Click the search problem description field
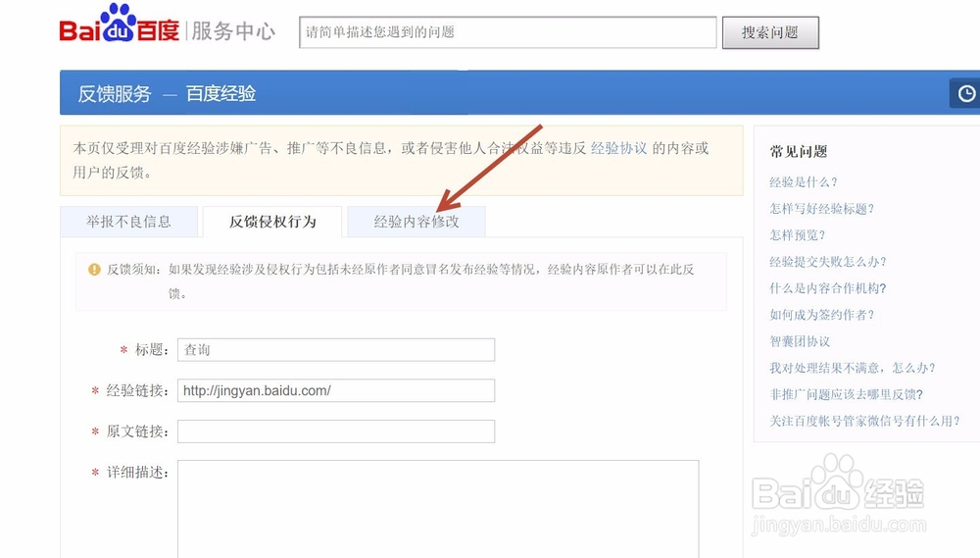The height and width of the screenshot is (558, 980). pos(508,32)
